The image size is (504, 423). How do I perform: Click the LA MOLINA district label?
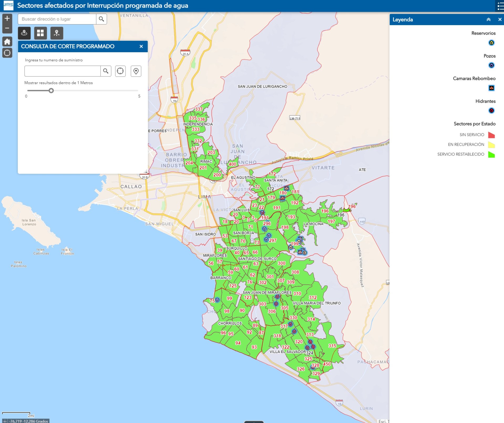[313, 224]
